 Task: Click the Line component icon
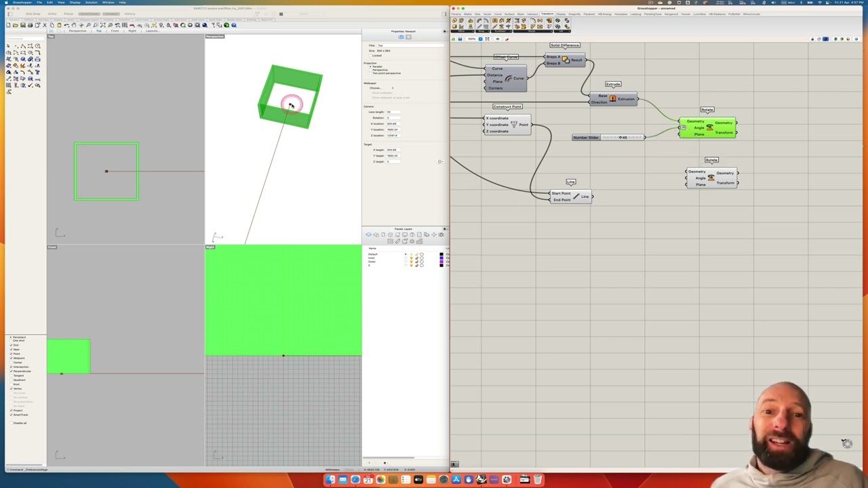pos(576,196)
